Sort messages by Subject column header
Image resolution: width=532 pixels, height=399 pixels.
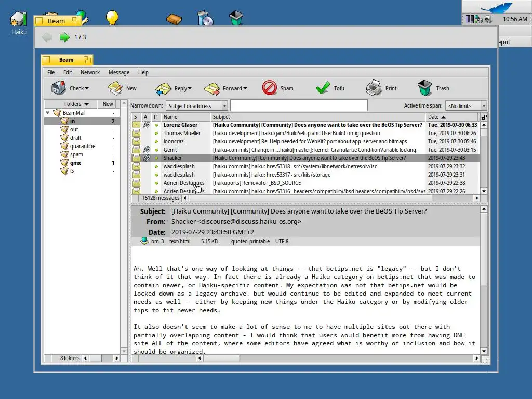tap(317, 117)
